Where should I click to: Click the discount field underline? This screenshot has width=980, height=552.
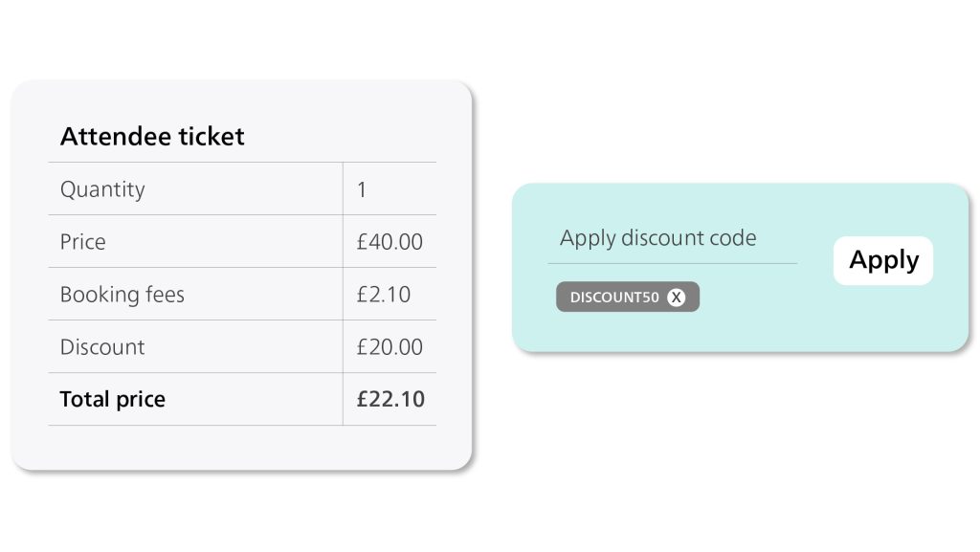click(x=673, y=263)
